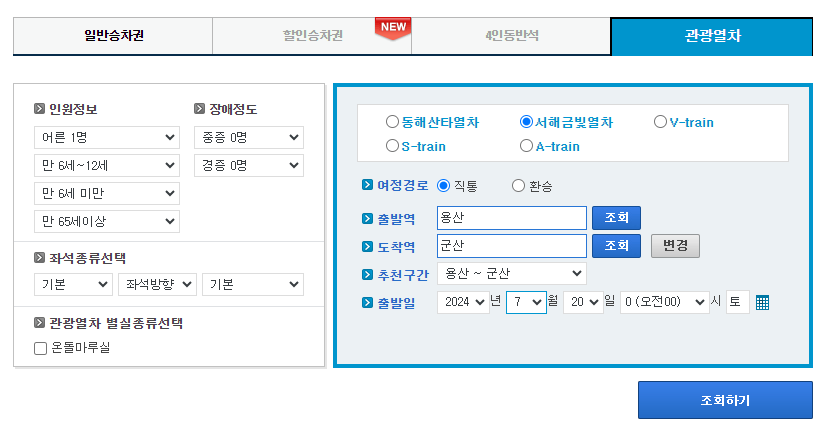The image size is (824, 422).
Task: Click the 추천구간 label
Action: click(x=403, y=274)
